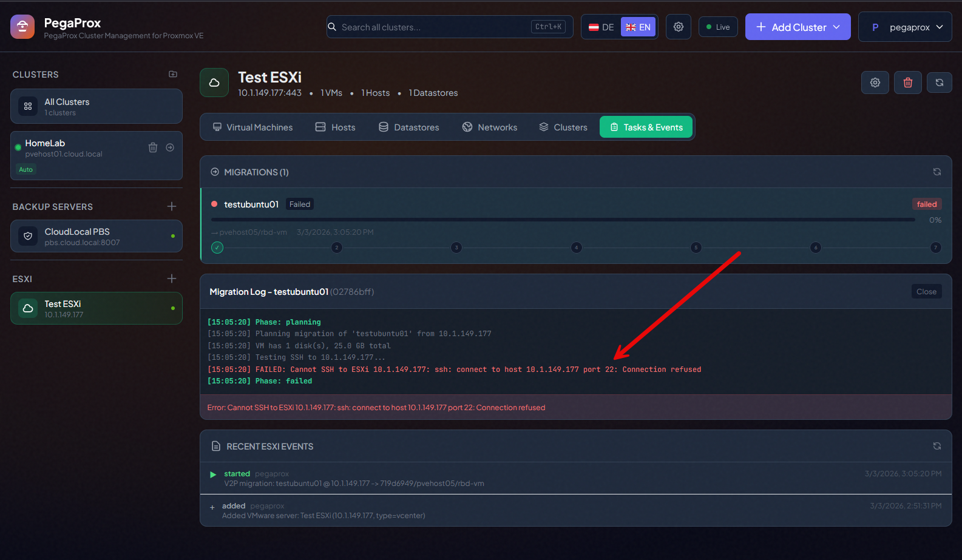Click the migration progress bar
Viewport: 962px width, 560px height.
click(x=563, y=220)
